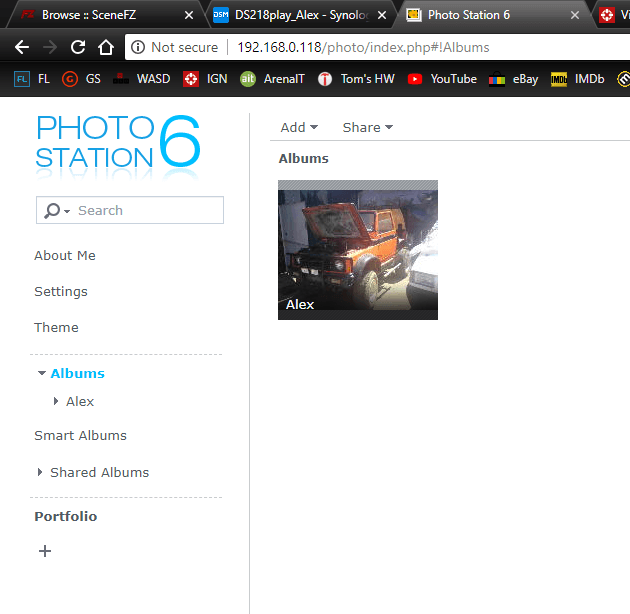The height and width of the screenshot is (614, 630).
Task: Expand the Shared Albums section
Action: pos(40,472)
